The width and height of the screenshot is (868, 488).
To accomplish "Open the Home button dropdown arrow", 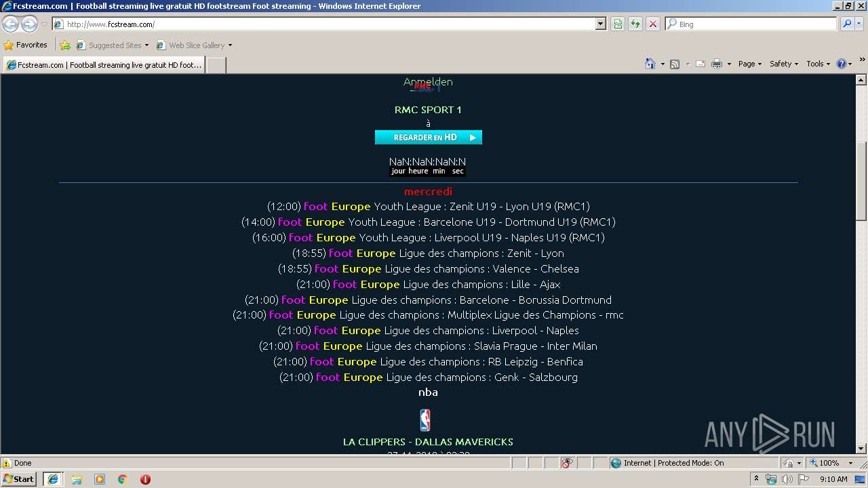I will [x=662, y=64].
